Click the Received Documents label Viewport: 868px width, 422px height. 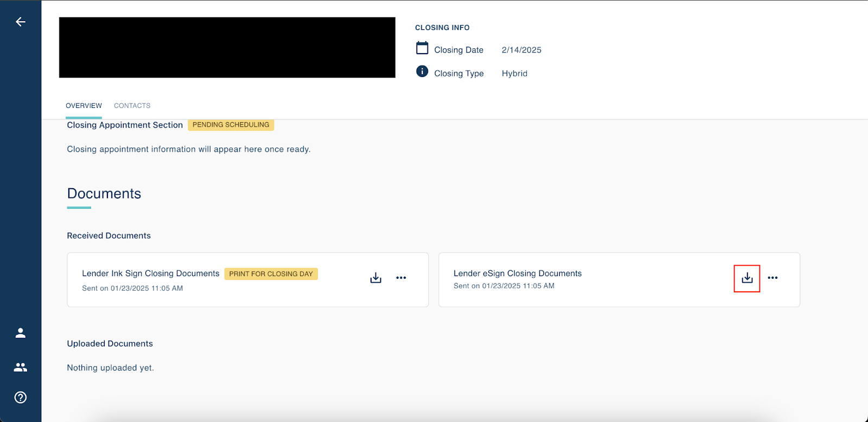108,235
